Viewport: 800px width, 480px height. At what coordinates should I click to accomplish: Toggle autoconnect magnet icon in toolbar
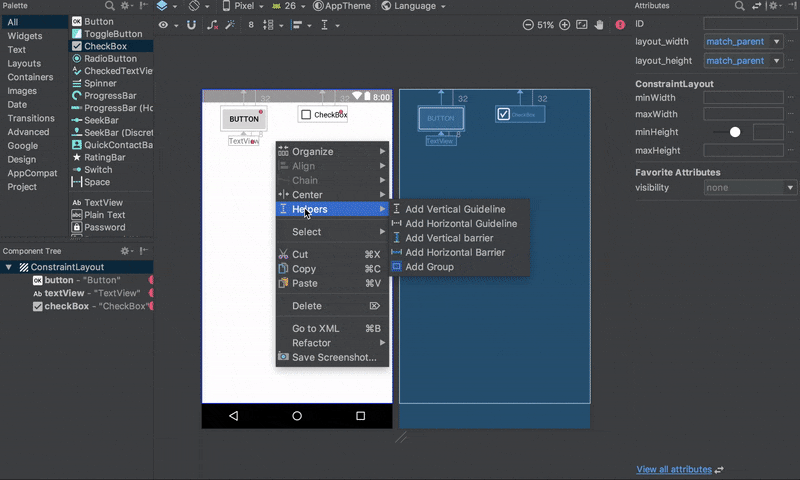(191, 24)
